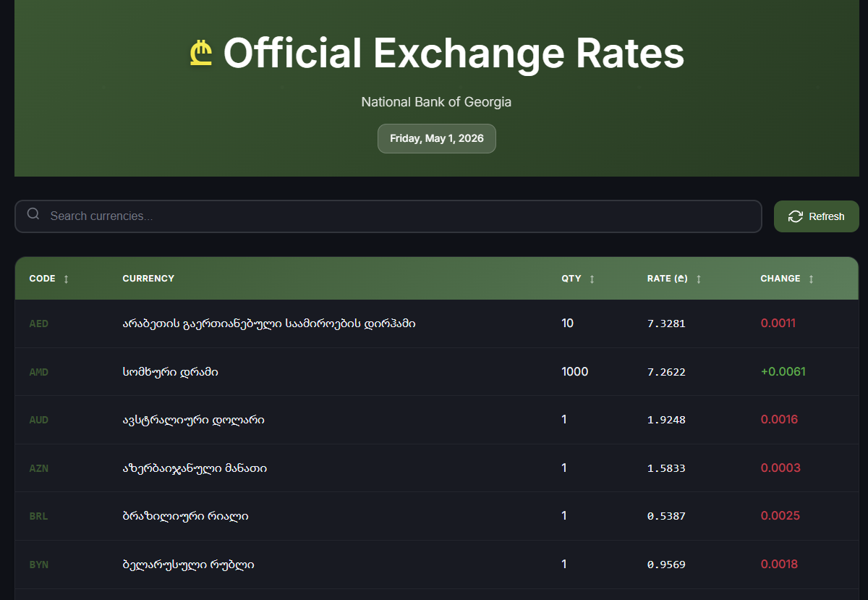
Task: Click the rate value 7.2622
Action: pos(666,372)
